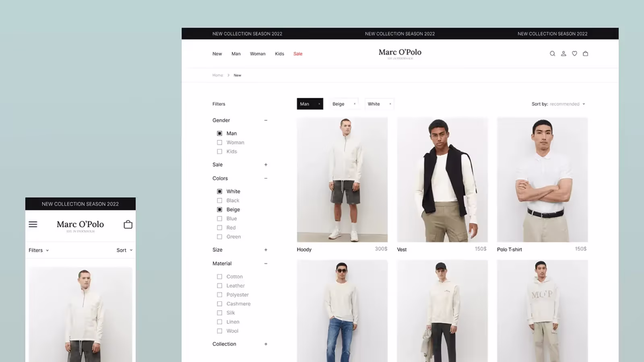Open the desktop shopping bag icon

click(x=585, y=53)
